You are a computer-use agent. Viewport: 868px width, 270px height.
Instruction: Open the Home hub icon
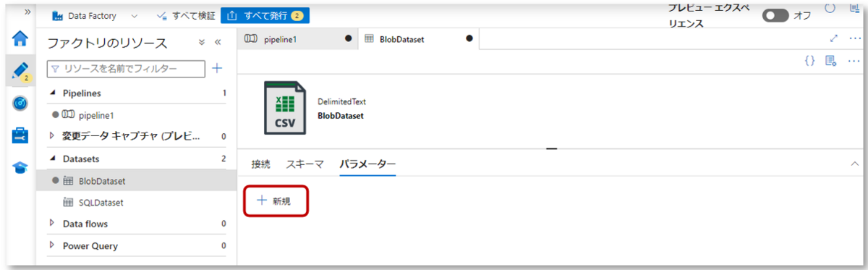point(20,38)
